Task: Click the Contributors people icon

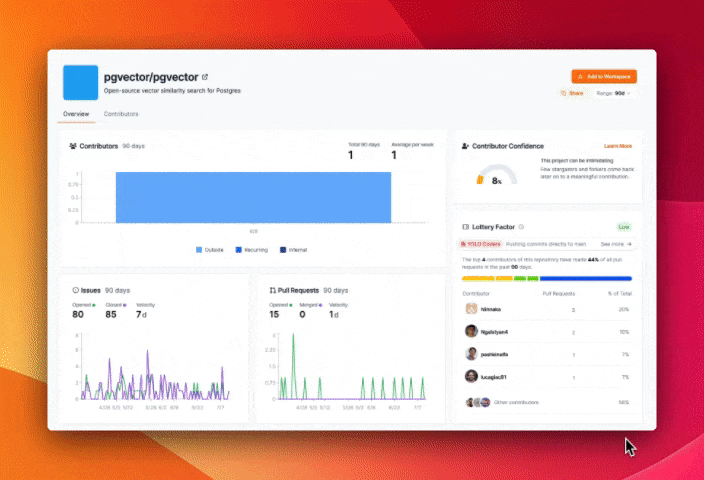Action: [73, 146]
